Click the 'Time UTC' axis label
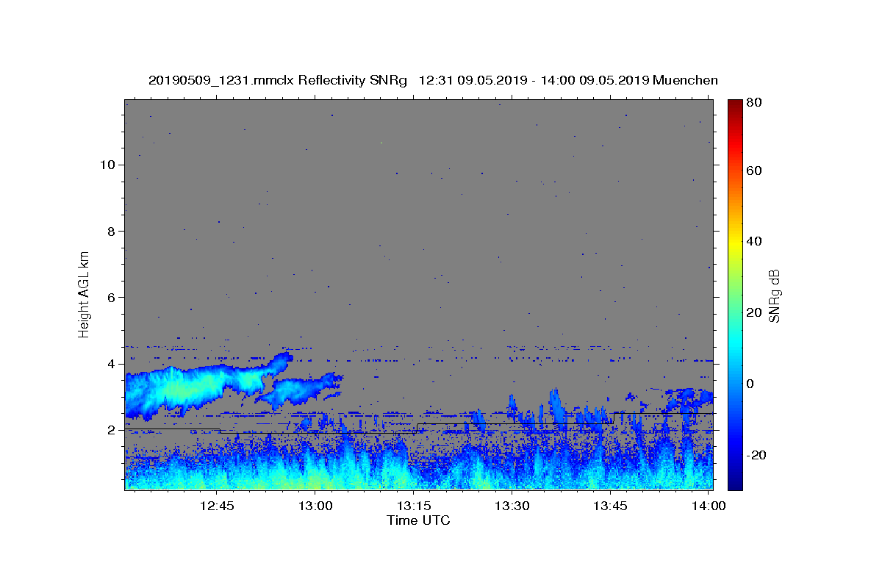882x588 pixels. tap(418, 520)
